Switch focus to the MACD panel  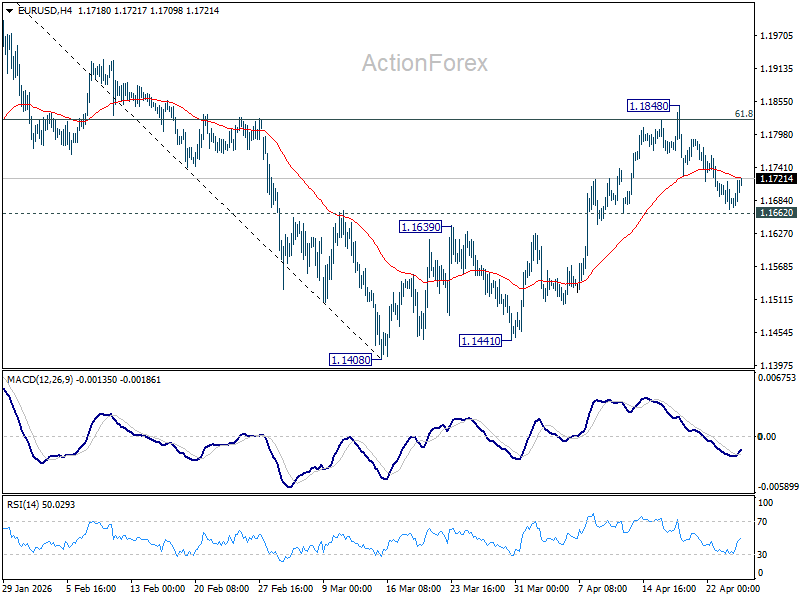tap(400, 435)
